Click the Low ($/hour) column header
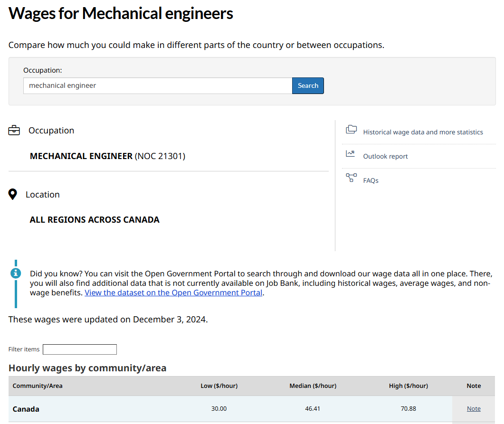Image resolution: width=504 pixels, height=424 pixels. pyautogui.click(x=219, y=386)
